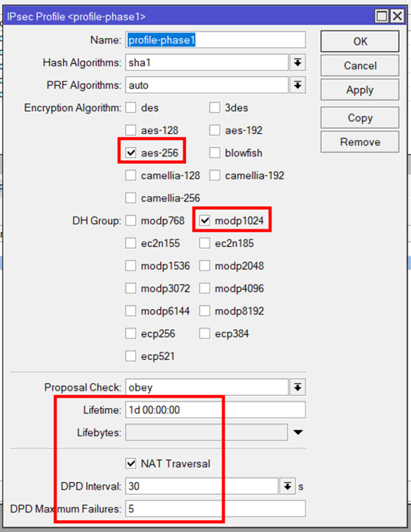Check the ecp384 DH group box
The image size is (411, 532).
204,334
